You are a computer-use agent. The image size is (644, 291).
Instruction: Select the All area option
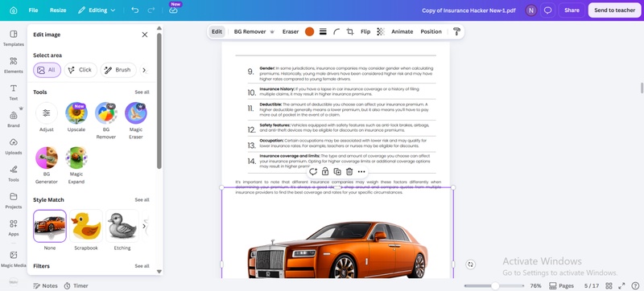tap(47, 70)
